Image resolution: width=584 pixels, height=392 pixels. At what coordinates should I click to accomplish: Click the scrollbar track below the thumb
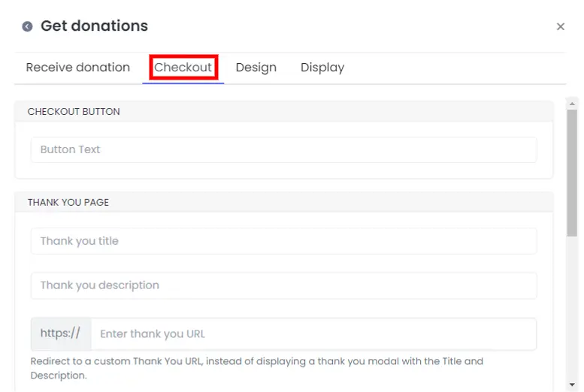pos(572,308)
